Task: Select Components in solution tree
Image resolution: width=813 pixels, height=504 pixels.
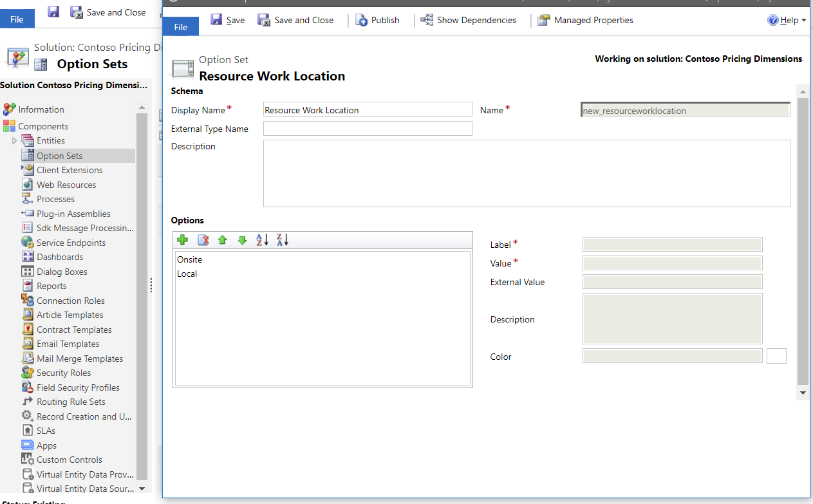Action: (x=43, y=126)
